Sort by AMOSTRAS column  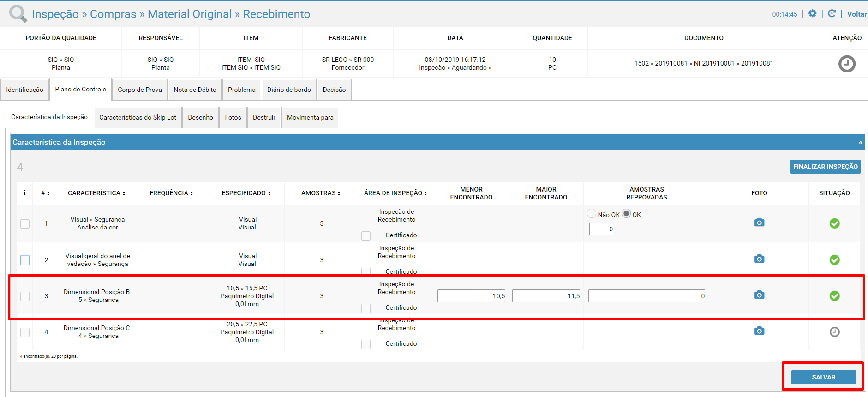point(321,193)
